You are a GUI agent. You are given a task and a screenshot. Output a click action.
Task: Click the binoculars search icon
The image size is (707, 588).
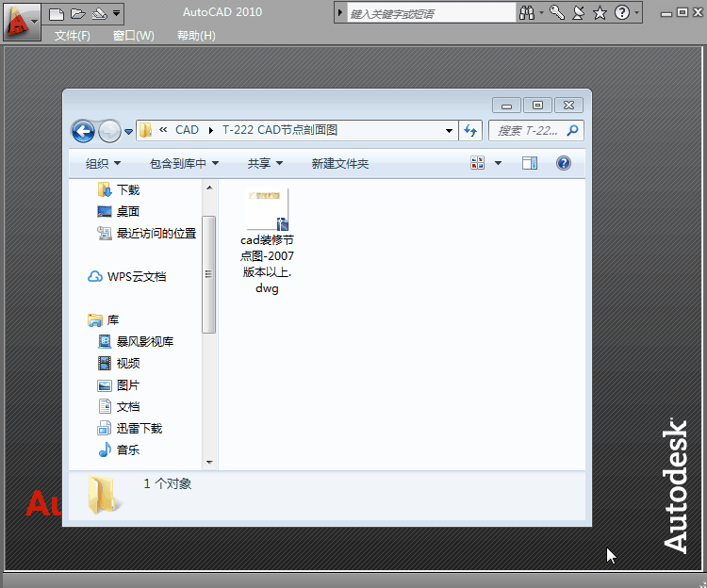pos(527,13)
